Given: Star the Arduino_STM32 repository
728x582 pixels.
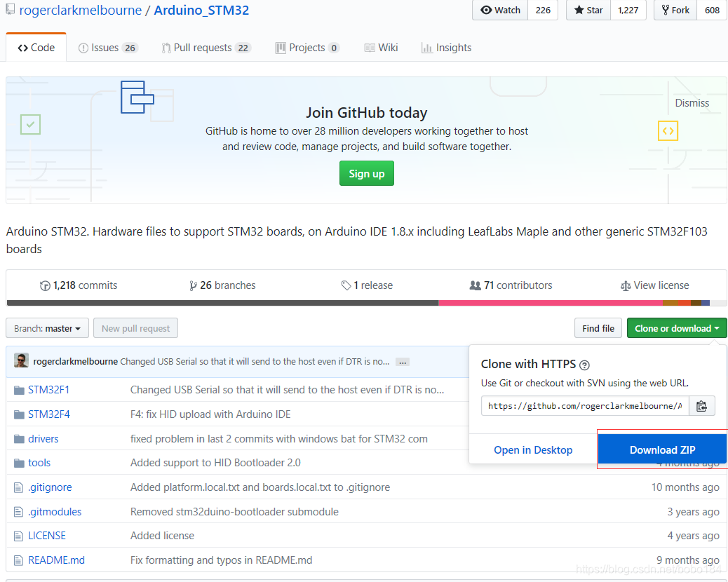Looking at the screenshot, I should [588, 10].
